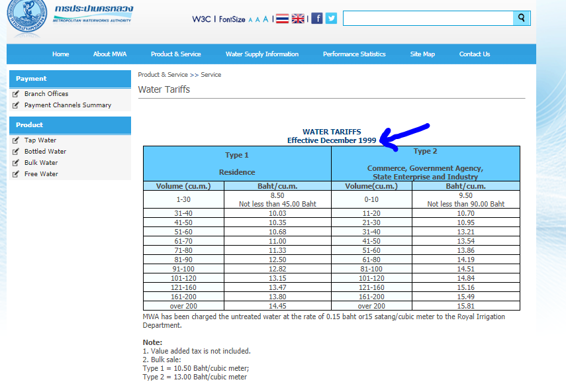Click 'Type 2 = 13.00 Baht/cubic meter' text
This screenshot has height=392, width=566.
pyautogui.click(x=195, y=377)
